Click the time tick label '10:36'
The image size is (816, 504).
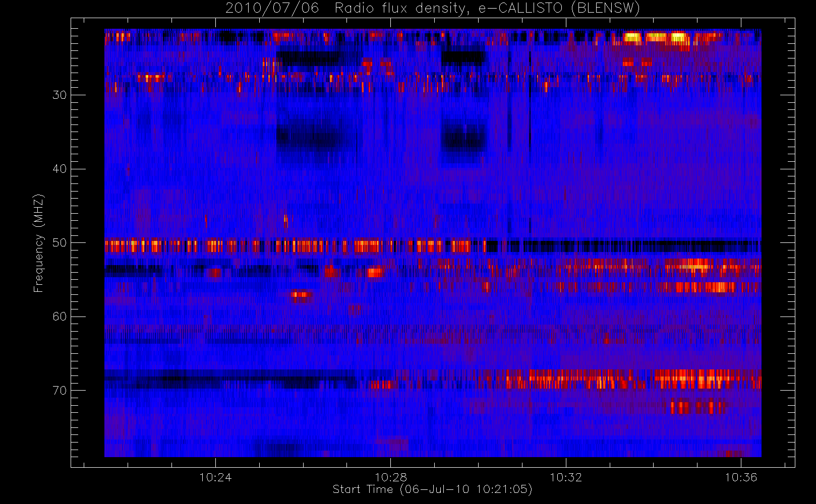click(741, 477)
